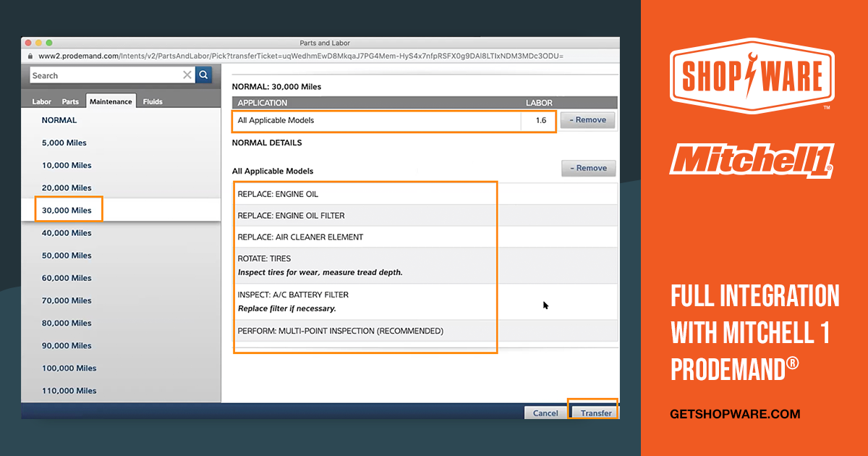Click the 1.6 labor value cell

click(540, 120)
